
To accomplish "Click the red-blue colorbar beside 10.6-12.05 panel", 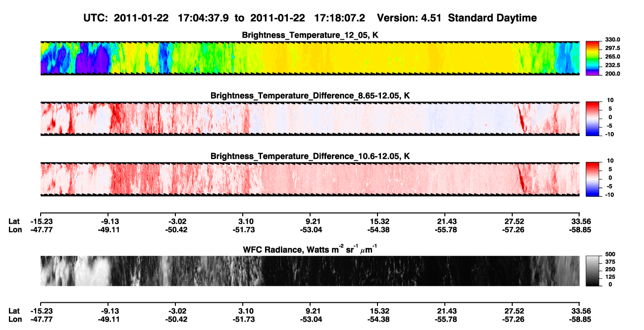I will click(593, 179).
